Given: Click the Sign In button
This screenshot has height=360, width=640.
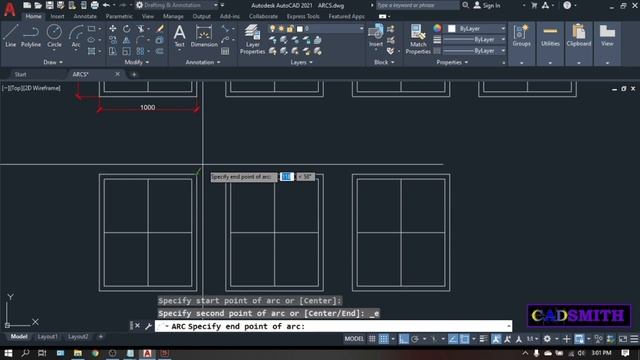Looking at the screenshot, I should tap(487, 5).
